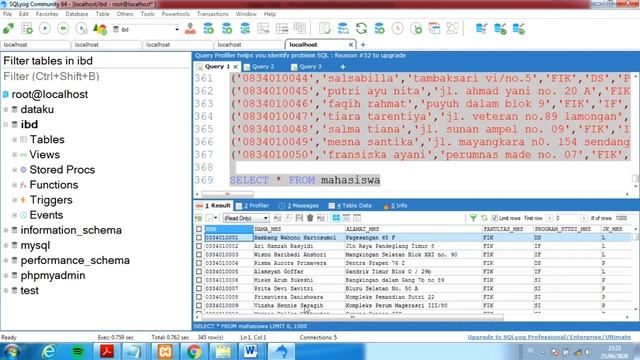Click Execute All Queries icon

tap(63, 29)
